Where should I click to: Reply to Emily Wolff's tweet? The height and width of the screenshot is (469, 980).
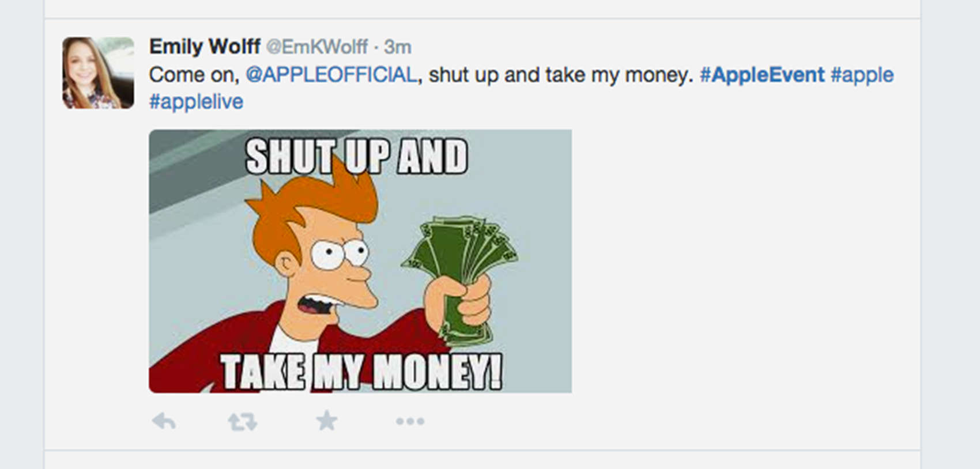click(164, 422)
